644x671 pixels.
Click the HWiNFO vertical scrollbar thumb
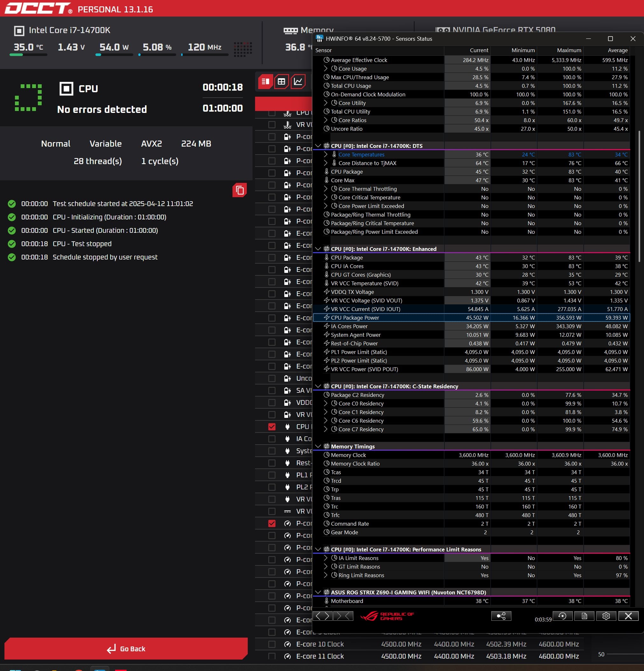point(639,196)
